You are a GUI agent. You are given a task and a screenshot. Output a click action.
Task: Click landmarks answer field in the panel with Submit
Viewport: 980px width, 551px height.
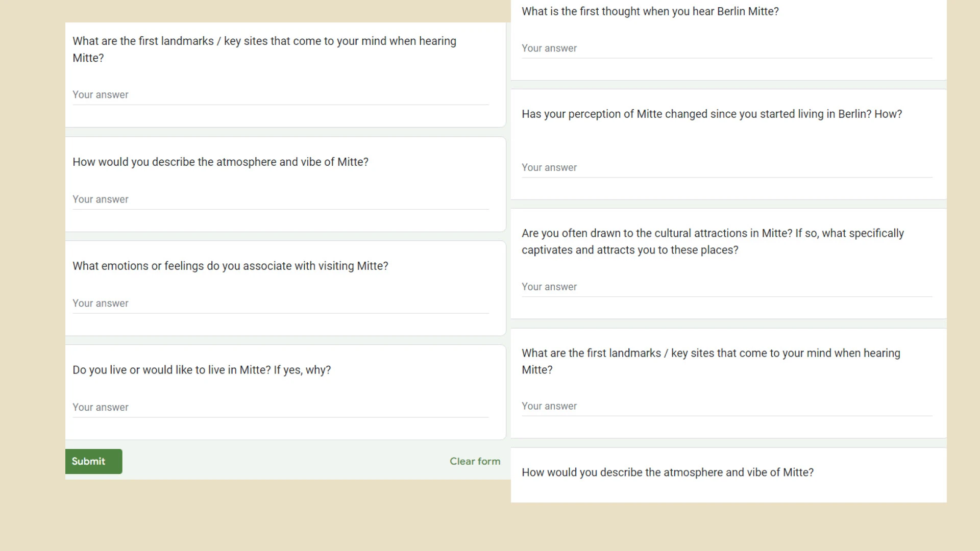(280, 95)
